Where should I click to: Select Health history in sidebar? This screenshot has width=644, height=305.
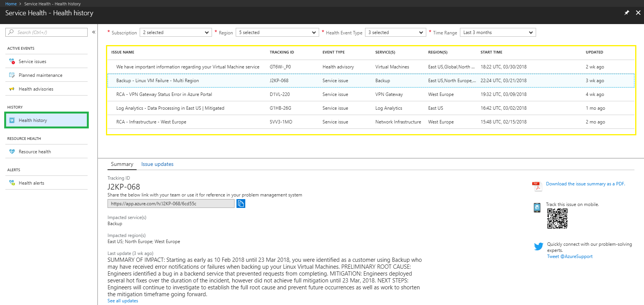click(x=46, y=120)
